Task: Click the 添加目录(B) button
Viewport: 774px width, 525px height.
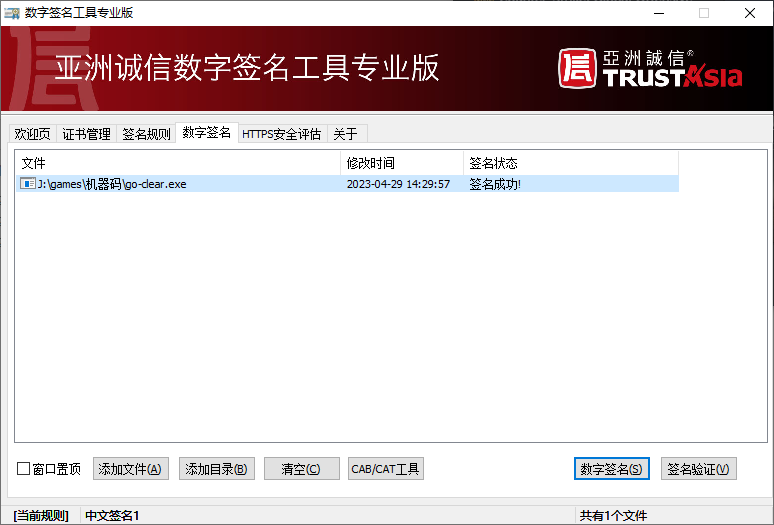Action: (216, 469)
